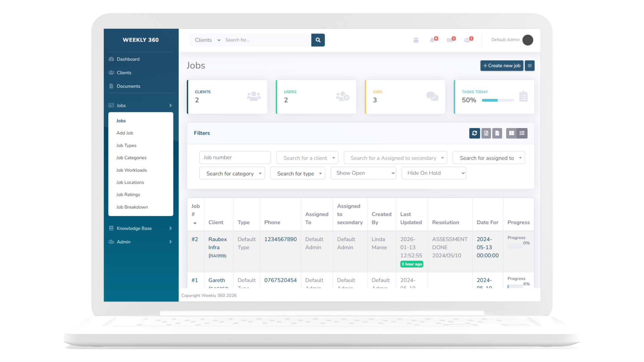Go to Dashboard in the sidebar
The height and width of the screenshot is (362, 644).
pos(128,59)
